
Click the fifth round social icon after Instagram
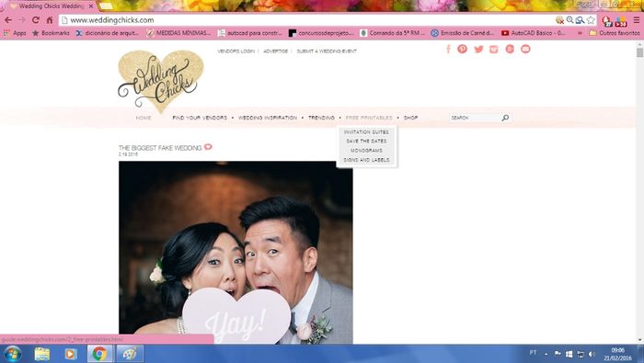click(510, 50)
